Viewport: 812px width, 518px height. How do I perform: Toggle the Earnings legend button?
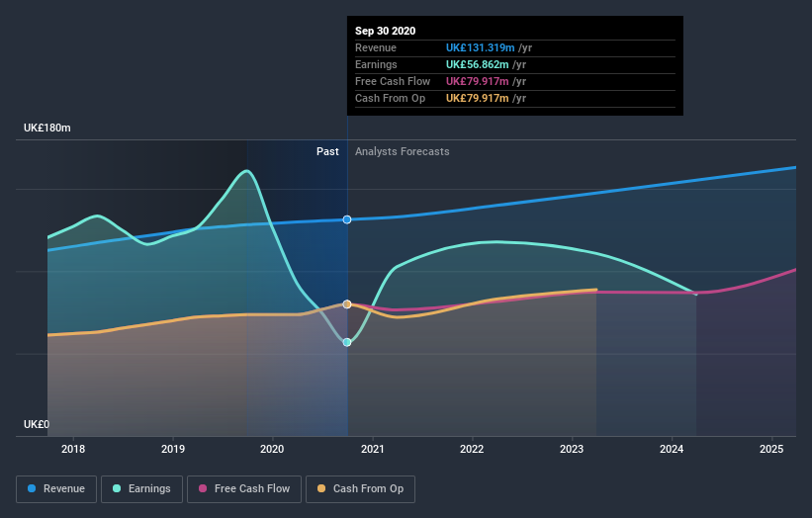[141, 489]
